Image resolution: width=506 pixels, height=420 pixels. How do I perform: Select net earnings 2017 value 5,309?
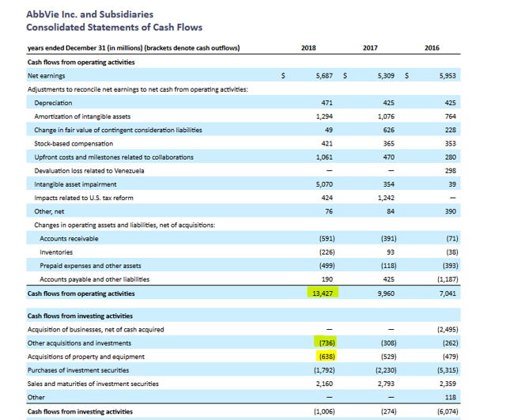coord(386,76)
